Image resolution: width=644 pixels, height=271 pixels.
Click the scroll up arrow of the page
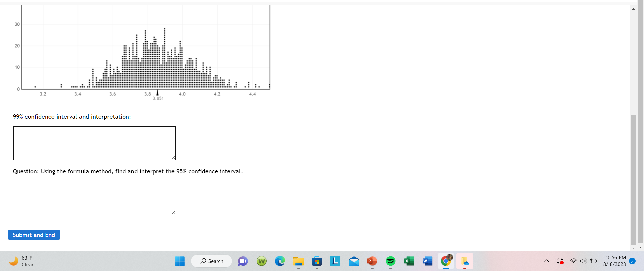point(633,9)
